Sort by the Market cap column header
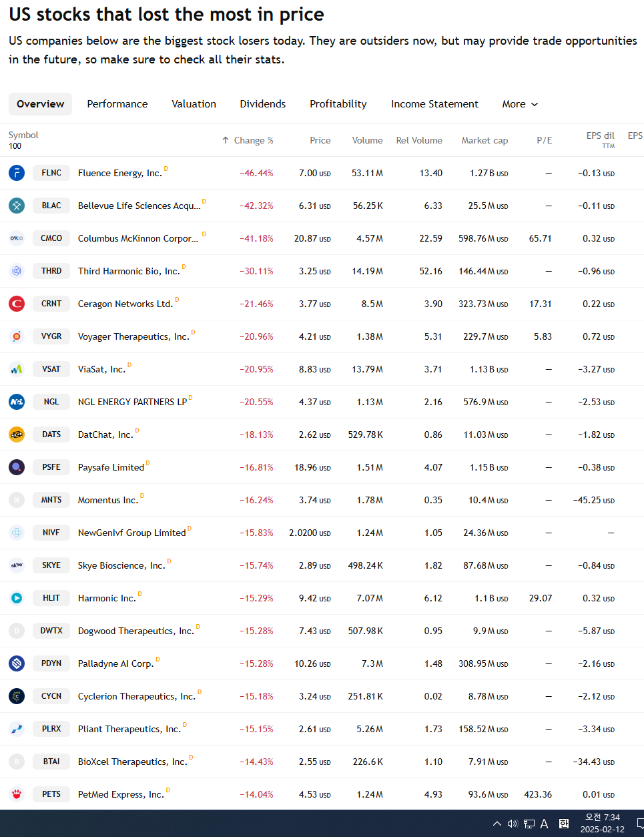Viewport: 644px width, 837px height. 485,140
